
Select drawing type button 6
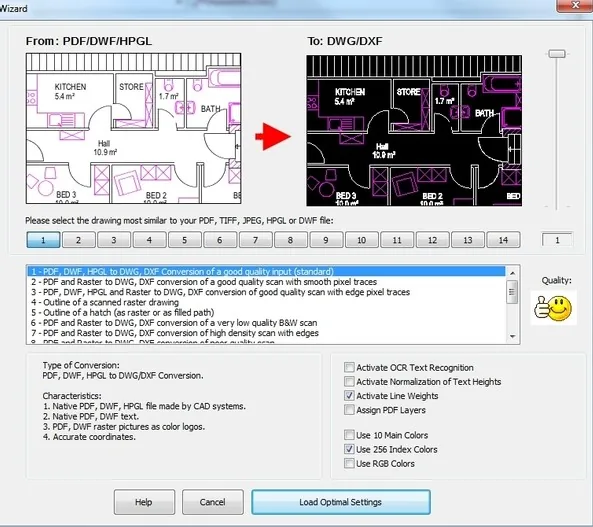(x=220, y=240)
